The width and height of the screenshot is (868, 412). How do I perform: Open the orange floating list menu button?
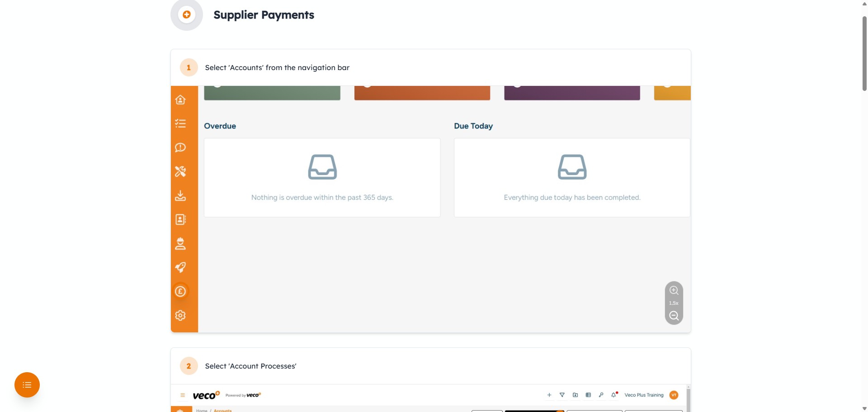click(27, 385)
